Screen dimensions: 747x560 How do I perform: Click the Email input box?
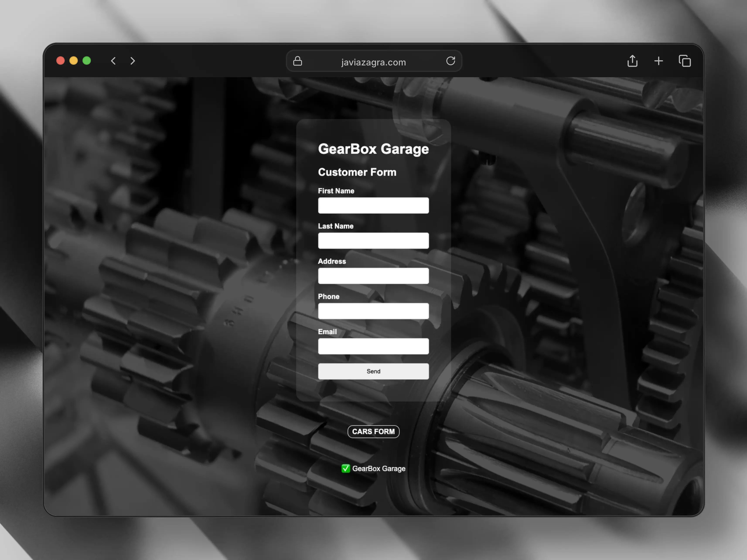[373, 346]
